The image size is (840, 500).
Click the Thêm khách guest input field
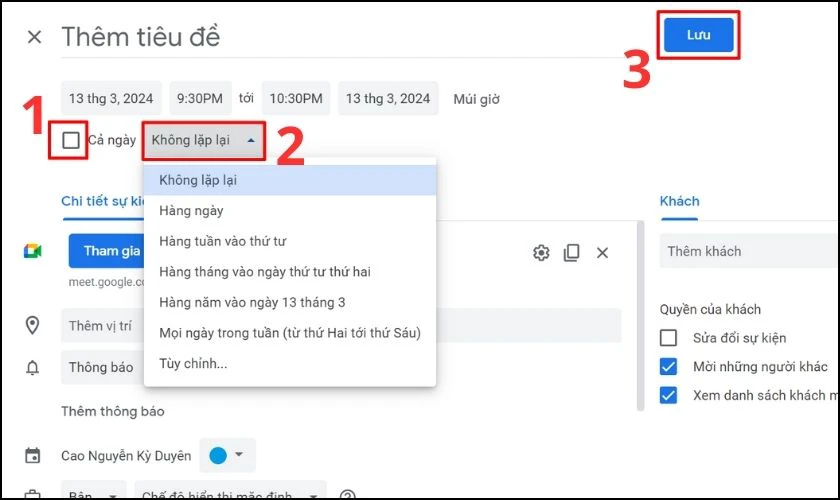tap(749, 251)
